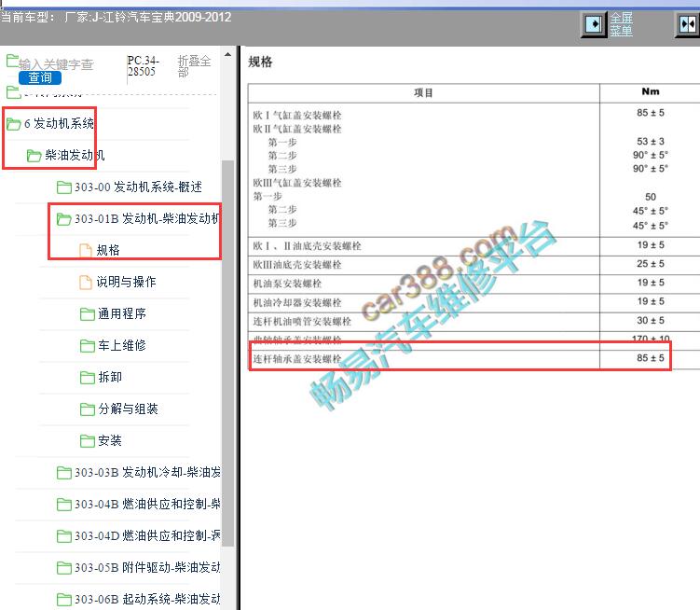Collapse the 6 发动机系统 folder icon
Screen dimensions: 700x610
click(13, 124)
